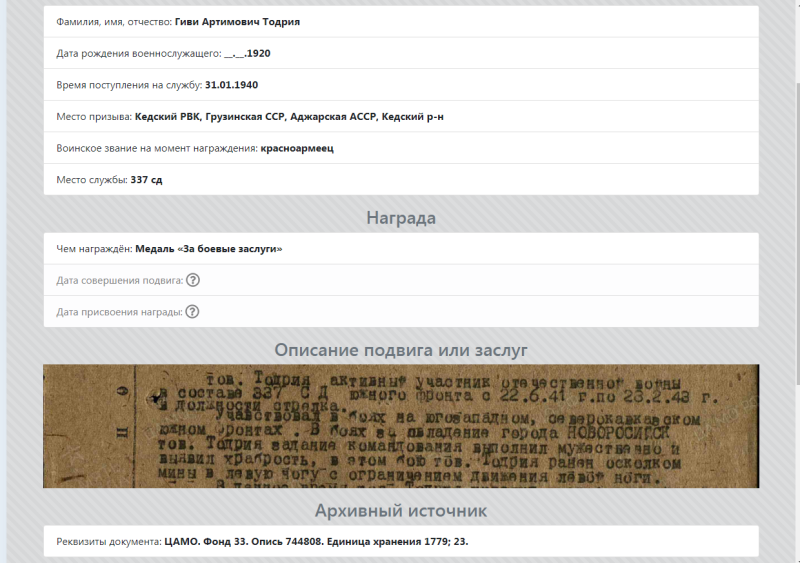Click help icon beside Дата присвоения награды
The width and height of the screenshot is (800, 563).
(192, 311)
